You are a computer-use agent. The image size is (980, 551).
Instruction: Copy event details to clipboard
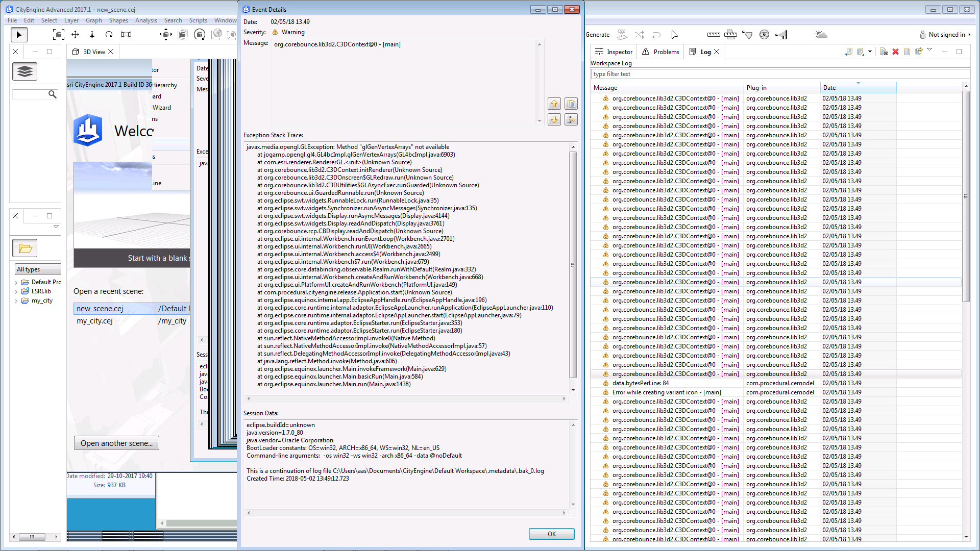click(571, 104)
